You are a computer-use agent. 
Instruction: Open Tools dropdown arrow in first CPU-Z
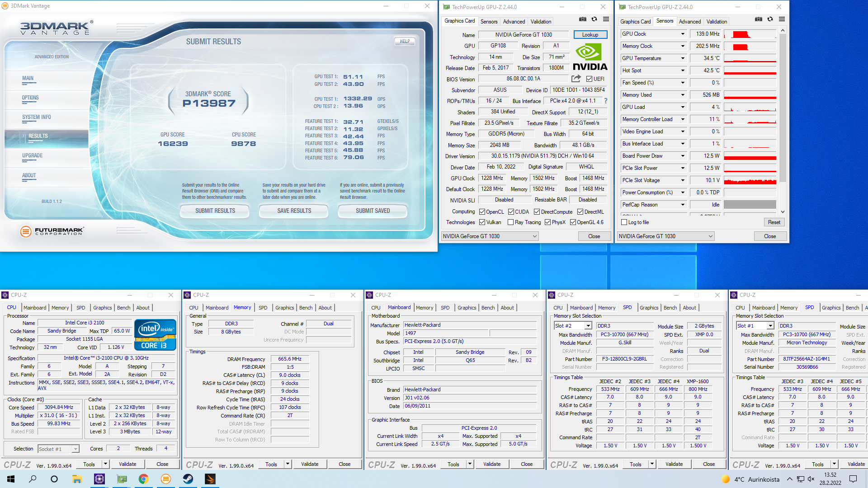[105, 464]
